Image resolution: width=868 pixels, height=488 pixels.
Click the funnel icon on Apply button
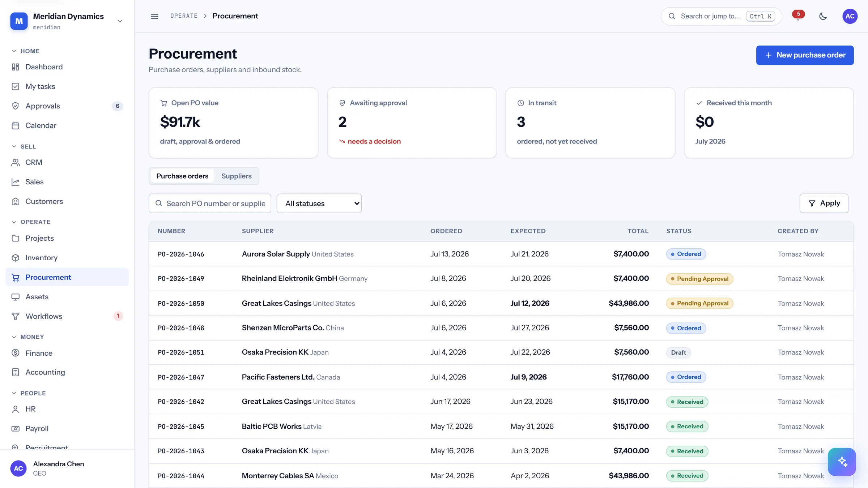tap(812, 204)
